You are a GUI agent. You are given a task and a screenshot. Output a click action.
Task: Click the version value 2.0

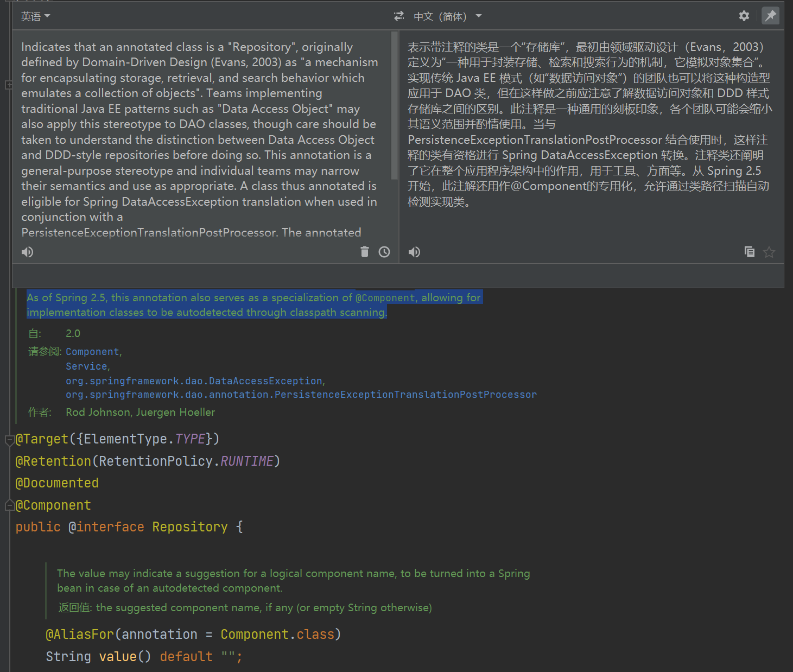click(73, 334)
